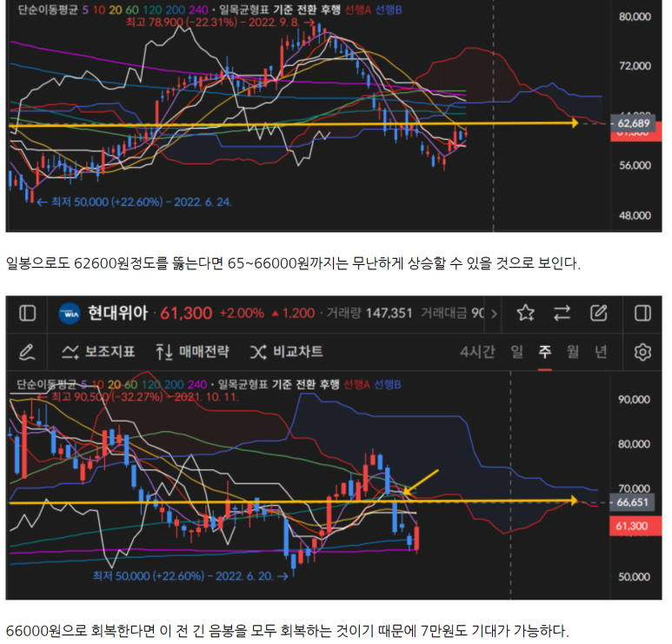Click 단순이동평균 legend in daily chart

pyautogui.click(x=48, y=10)
